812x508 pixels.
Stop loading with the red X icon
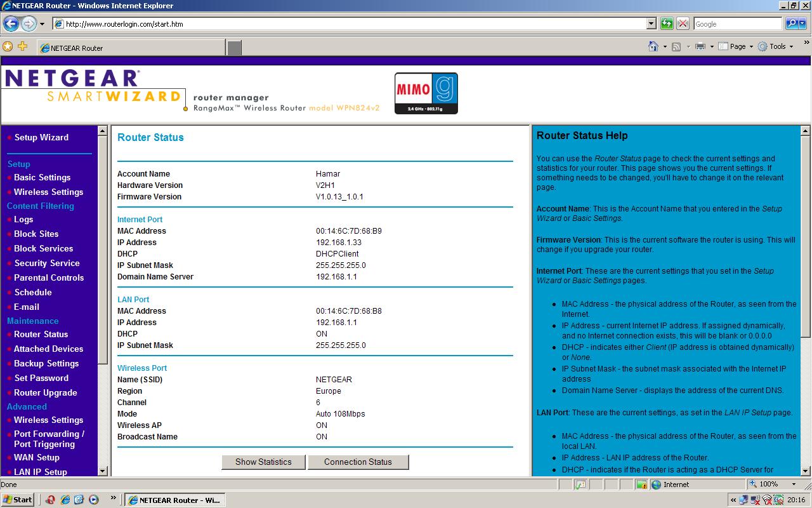point(683,24)
